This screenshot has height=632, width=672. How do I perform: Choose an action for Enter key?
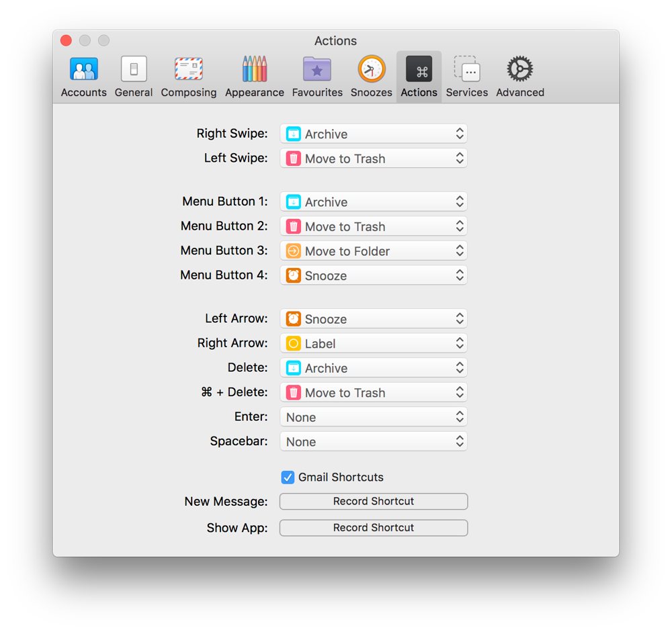pyautogui.click(x=373, y=417)
